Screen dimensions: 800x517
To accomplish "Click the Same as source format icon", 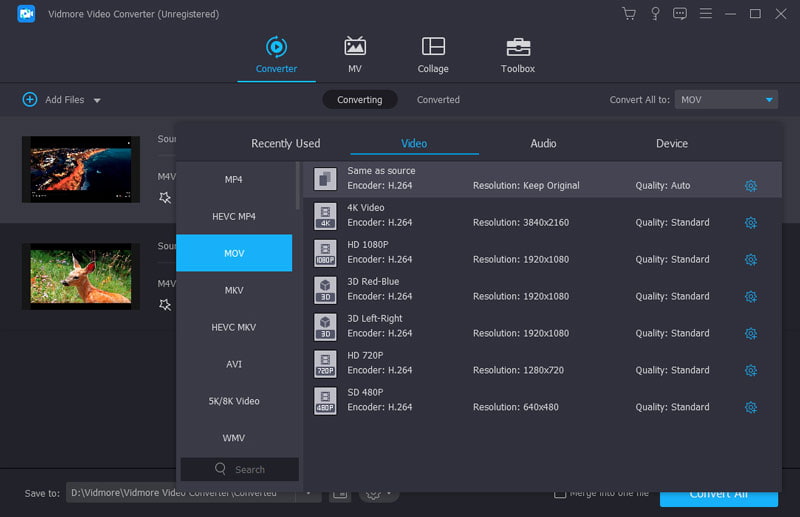I will (x=325, y=179).
